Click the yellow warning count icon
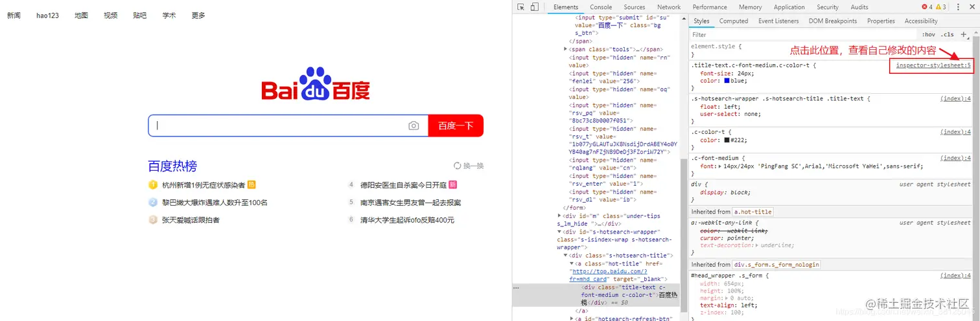The height and width of the screenshot is (321, 980). pyautogui.click(x=938, y=7)
